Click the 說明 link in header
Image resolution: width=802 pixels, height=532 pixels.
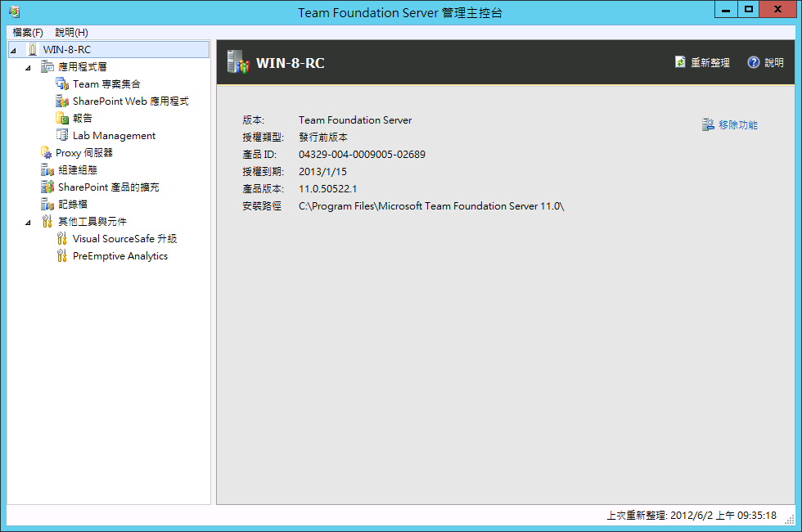click(774, 62)
